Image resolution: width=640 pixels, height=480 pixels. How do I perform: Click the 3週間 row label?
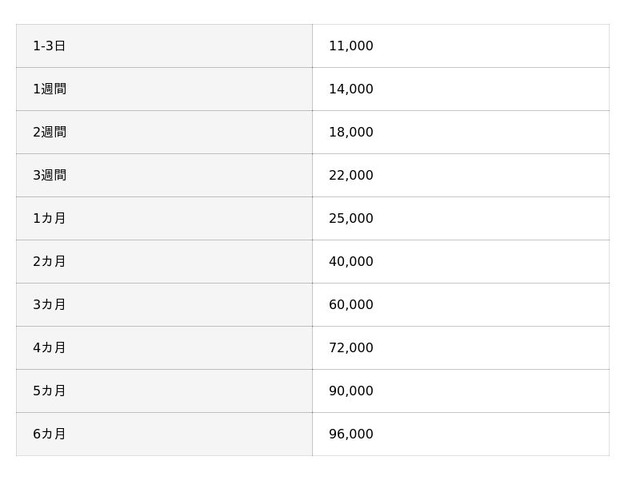(50, 175)
